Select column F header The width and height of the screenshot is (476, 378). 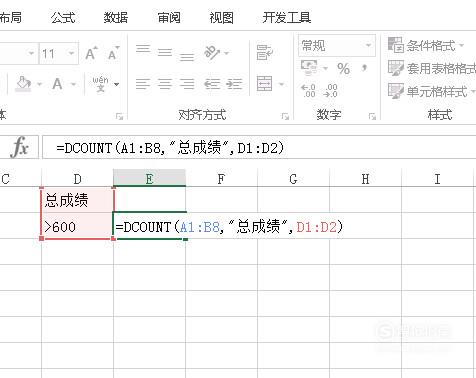221,179
